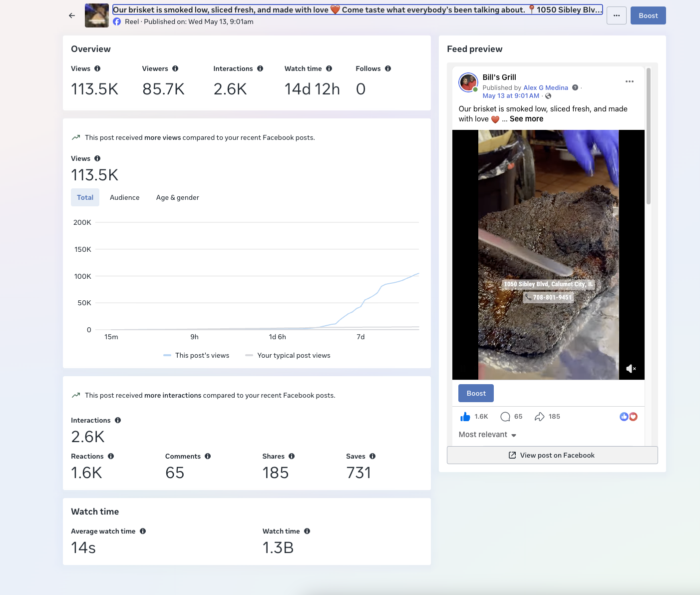The width and height of the screenshot is (700, 595).
Task: Click the like thumbs-up icon in the preview
Action: pyautogui.click(x=465, y=417)
